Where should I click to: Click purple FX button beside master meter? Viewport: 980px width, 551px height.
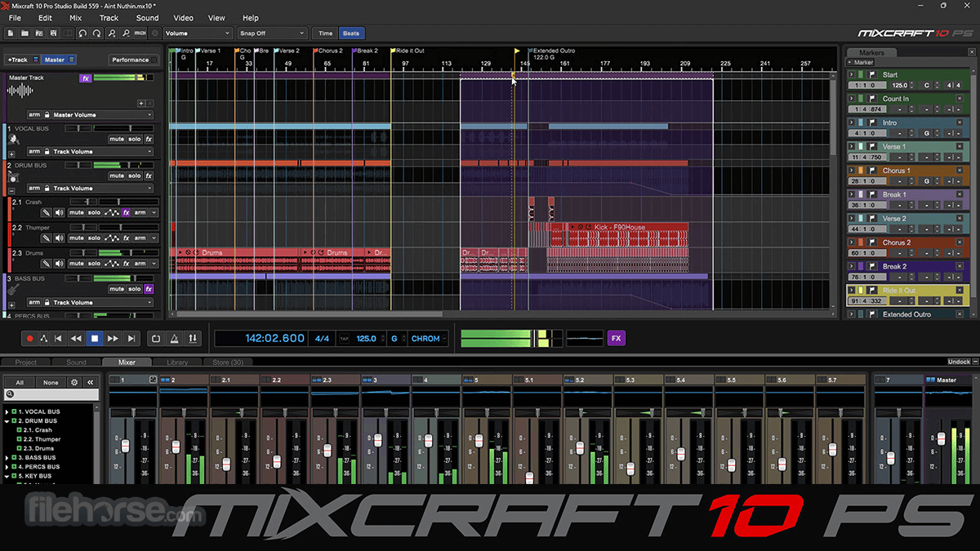(616, 338)
